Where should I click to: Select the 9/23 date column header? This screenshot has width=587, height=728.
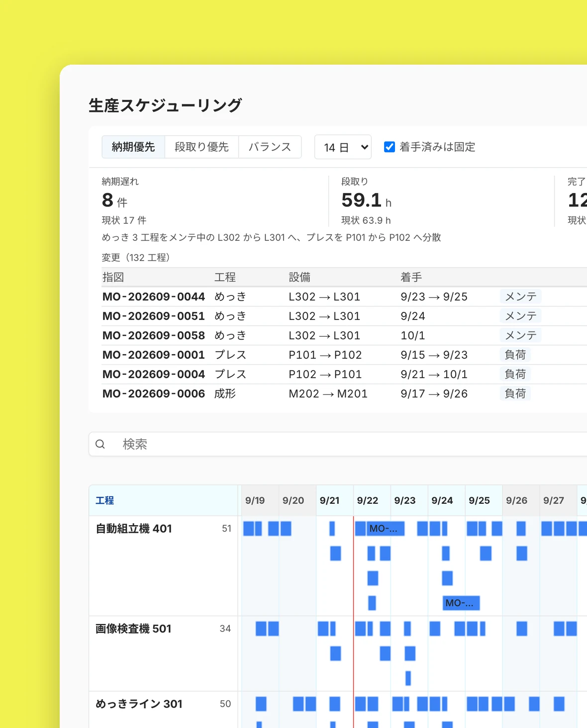(409, 501)
